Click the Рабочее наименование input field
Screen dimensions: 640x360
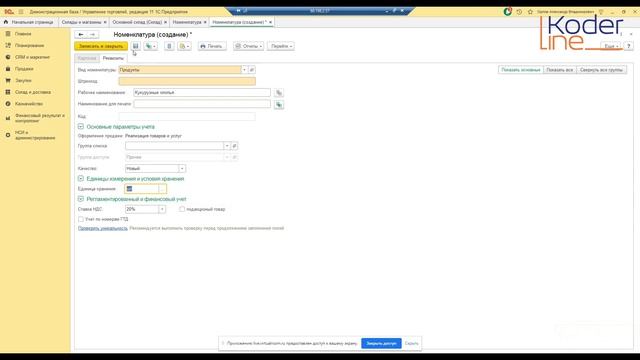pyautogui.click(x=202, y=93)
